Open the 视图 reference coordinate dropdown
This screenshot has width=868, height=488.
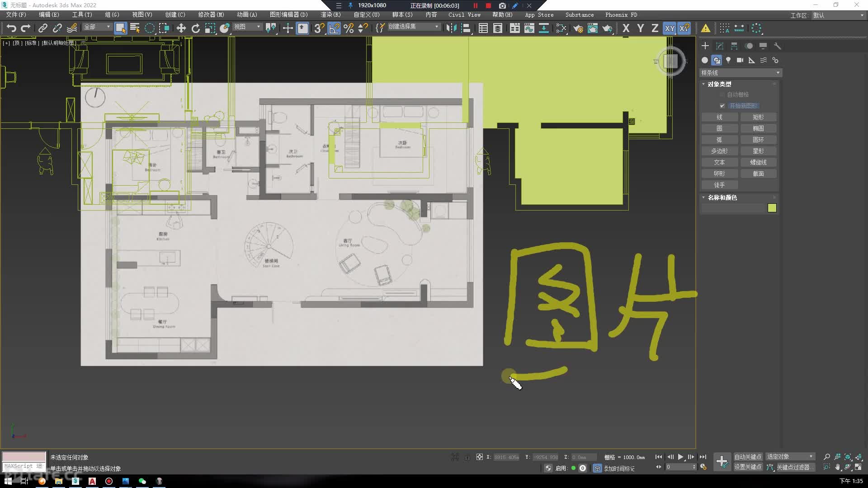click(247, 27)
